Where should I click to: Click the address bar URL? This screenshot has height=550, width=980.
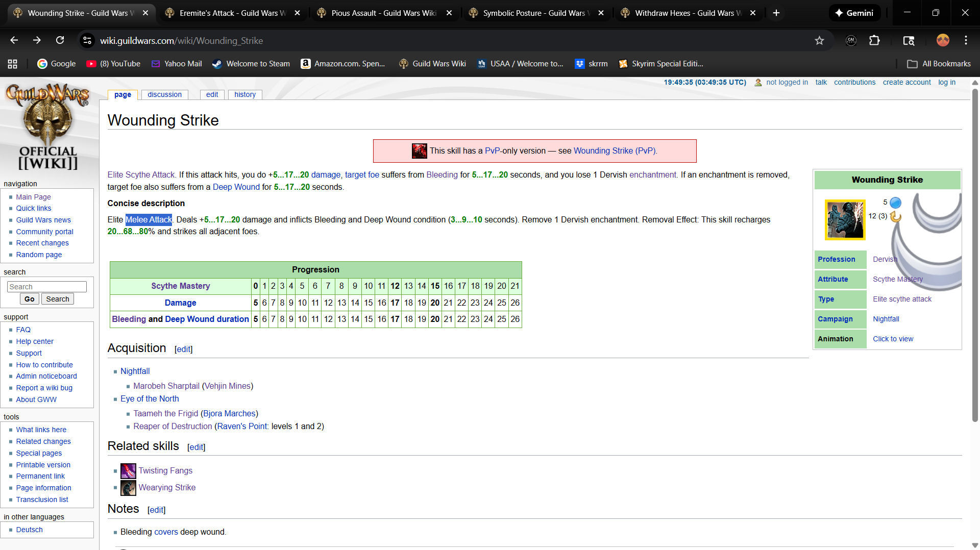pos(181,40)
